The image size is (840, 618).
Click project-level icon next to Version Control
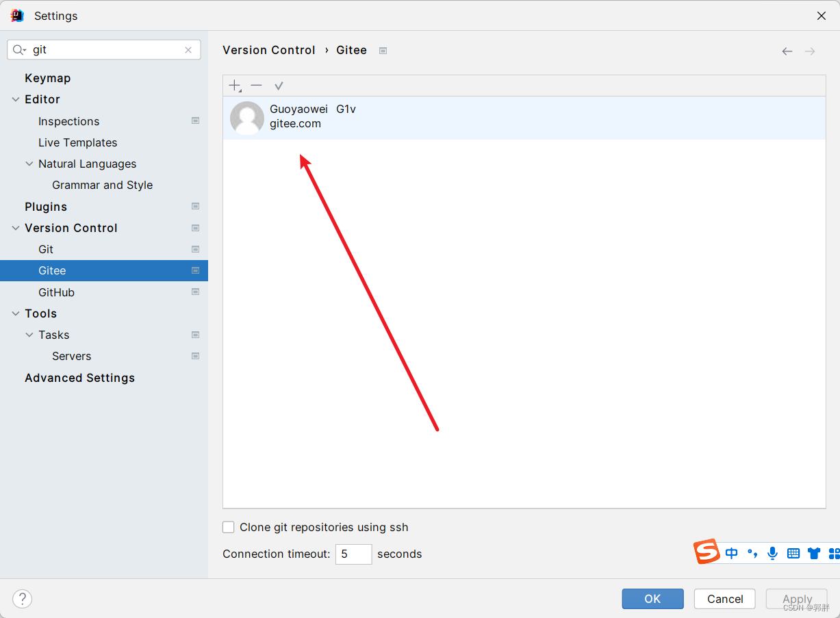tap(195, 228)
